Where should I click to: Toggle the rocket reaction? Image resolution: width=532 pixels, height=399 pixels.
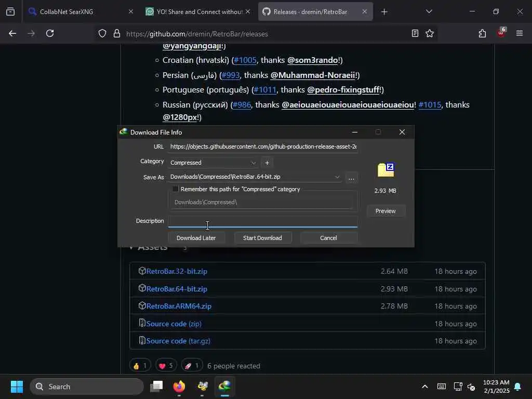point(192,366)
